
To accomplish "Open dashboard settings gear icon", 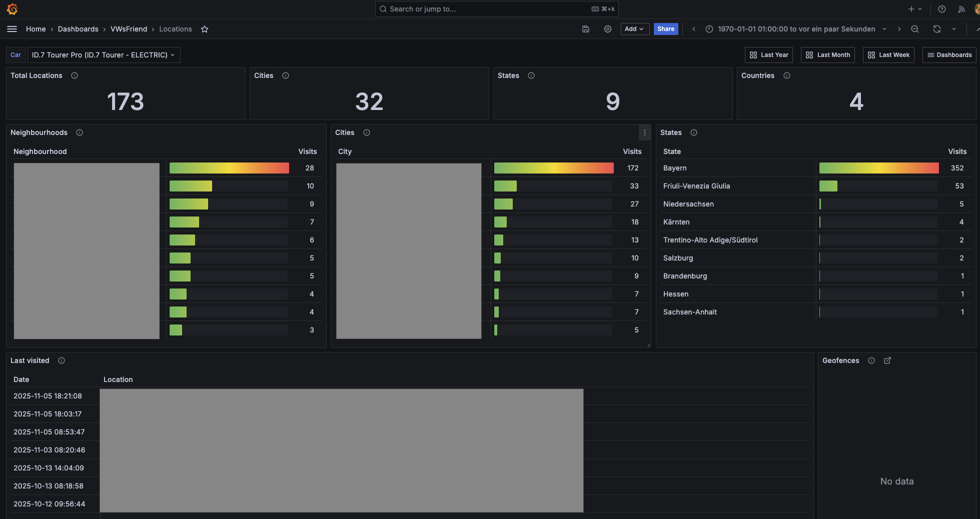I will (x=608, y=29).
